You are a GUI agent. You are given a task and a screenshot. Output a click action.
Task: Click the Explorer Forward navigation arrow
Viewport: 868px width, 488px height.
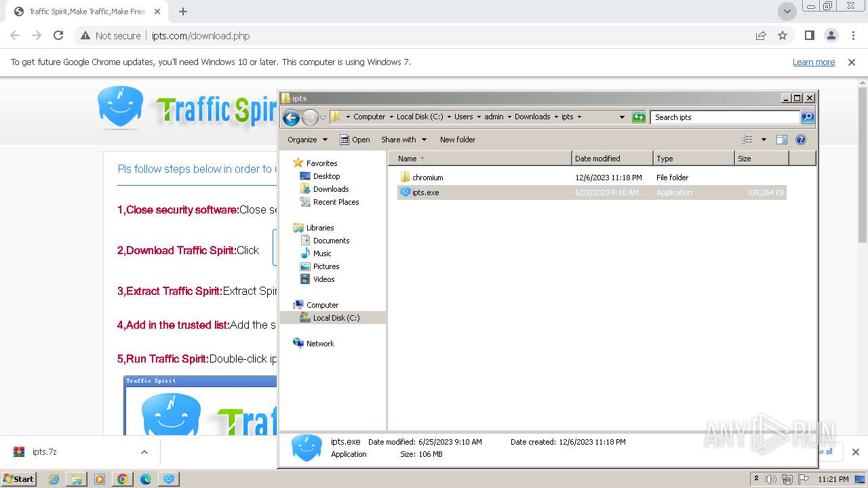click(x=310, y=117)
